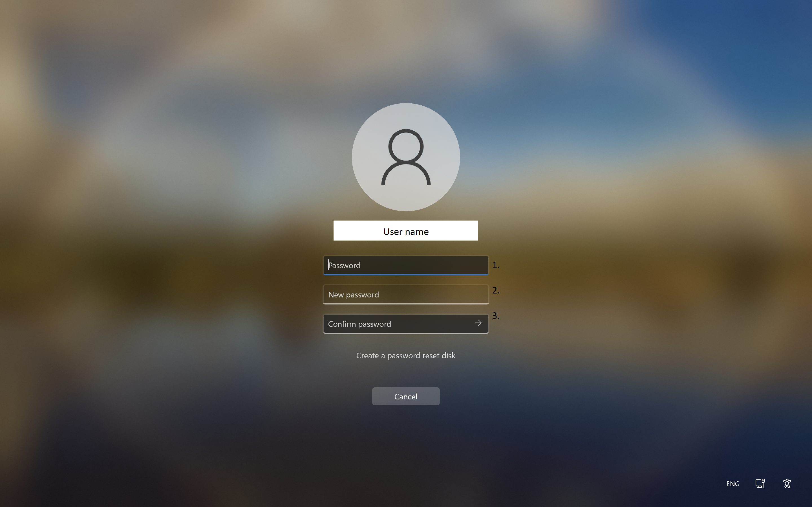Click the screen layout icon bottom right
Viewport: 812px width, 507px height.
(x=761, y=484)
